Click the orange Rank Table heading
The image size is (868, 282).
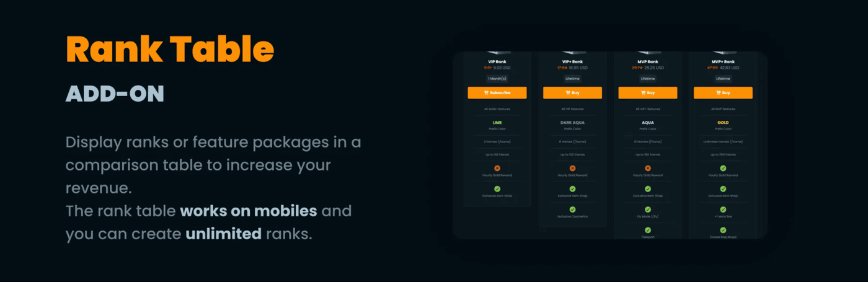click(x=170, y=49)
